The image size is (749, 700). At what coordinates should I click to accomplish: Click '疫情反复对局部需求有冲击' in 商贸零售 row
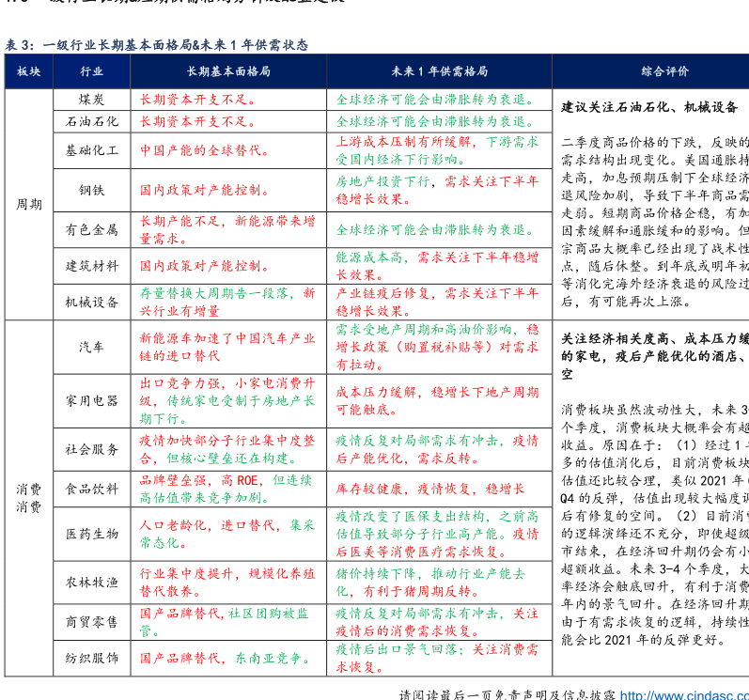pos(438,622)
